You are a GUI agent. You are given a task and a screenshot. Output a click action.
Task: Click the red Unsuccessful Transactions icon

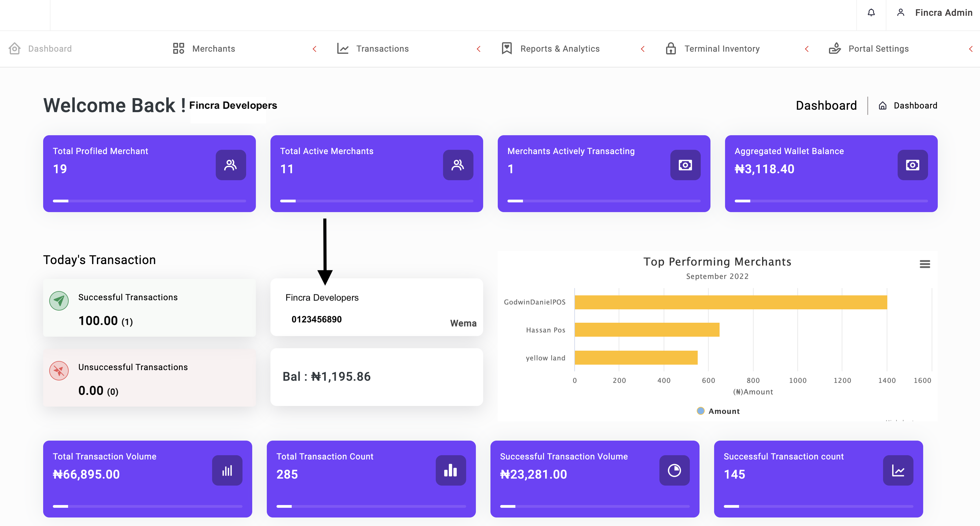59,370
